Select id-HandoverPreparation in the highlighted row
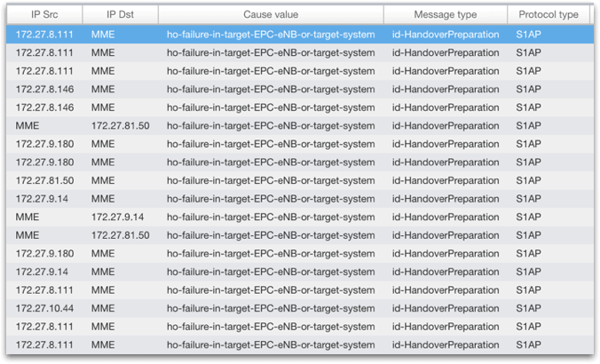 (445, 34)
